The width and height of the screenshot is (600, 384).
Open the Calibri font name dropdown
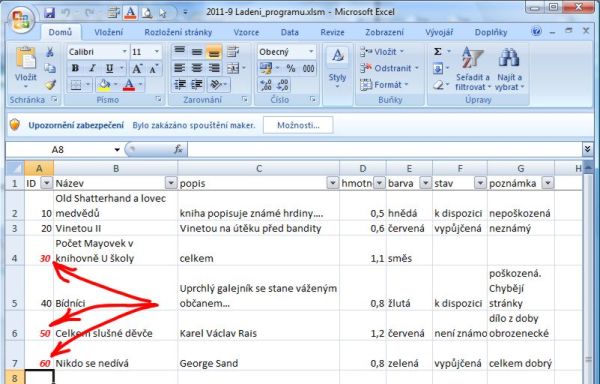124,52
